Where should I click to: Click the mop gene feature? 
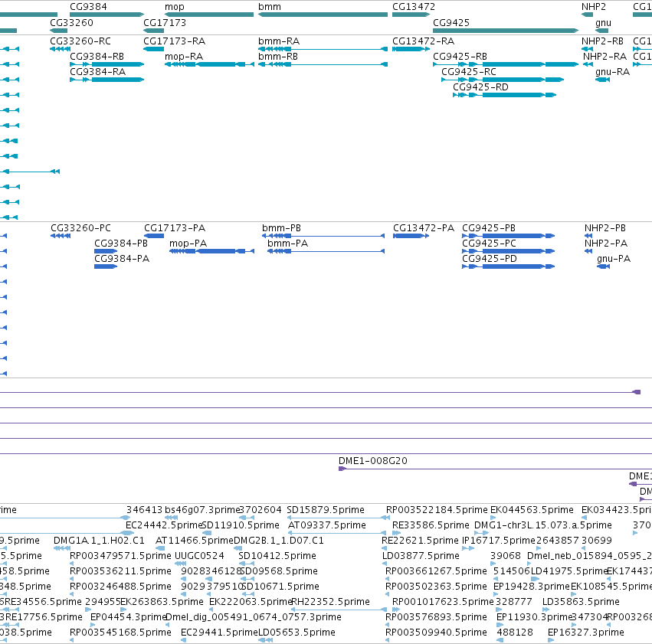[x=209, y=15]
